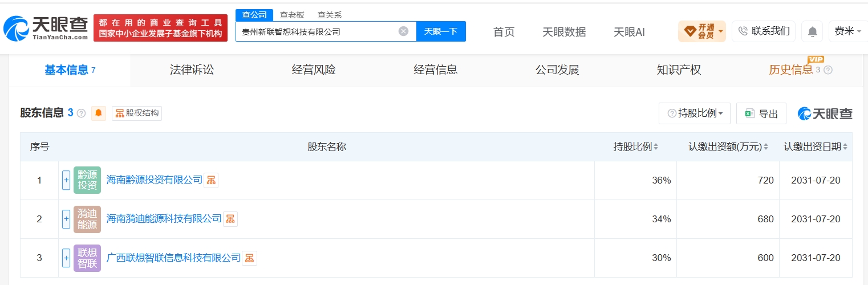The image size is (868, 285).
Task: Click the 导出 export button
Action: [761, 113]
